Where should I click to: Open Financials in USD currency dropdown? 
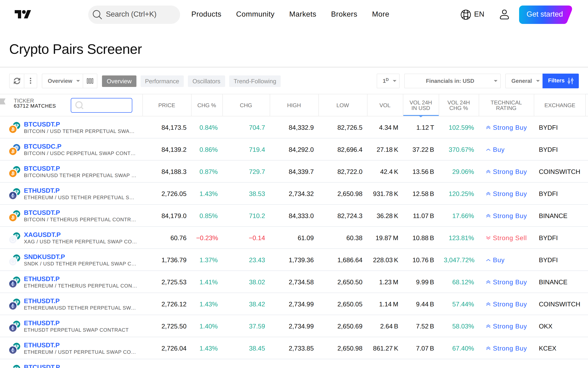452,81
